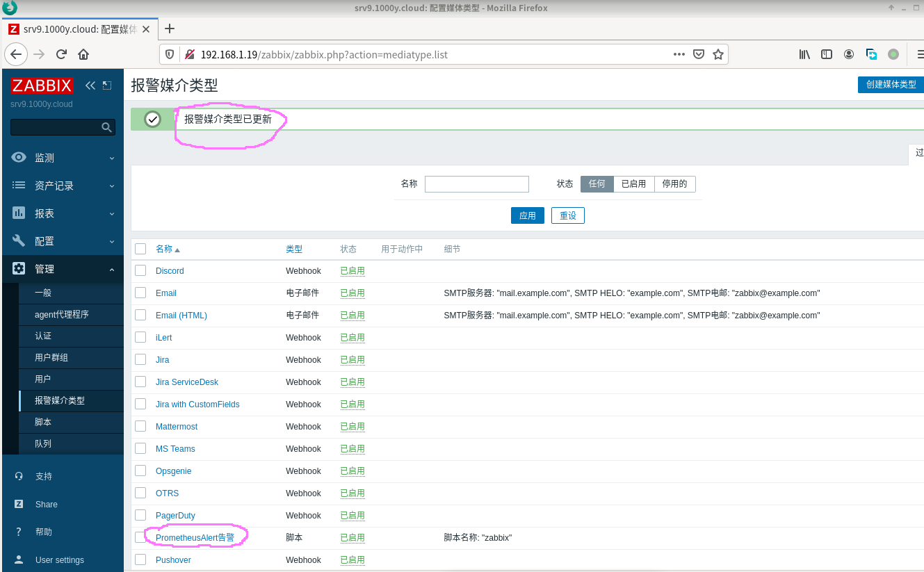Open page actions three-dot menu
The width and height of the screenshot is (924, 572).
[679, 54]
